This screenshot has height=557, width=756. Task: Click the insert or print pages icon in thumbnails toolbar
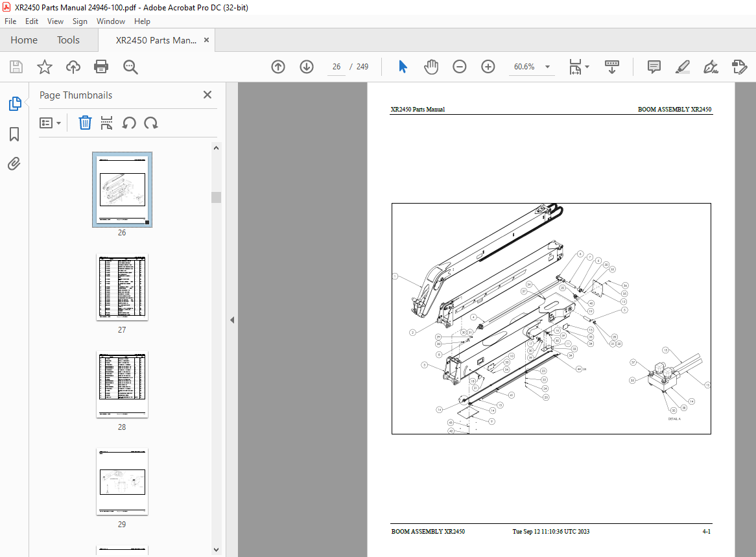pos(106,123)
